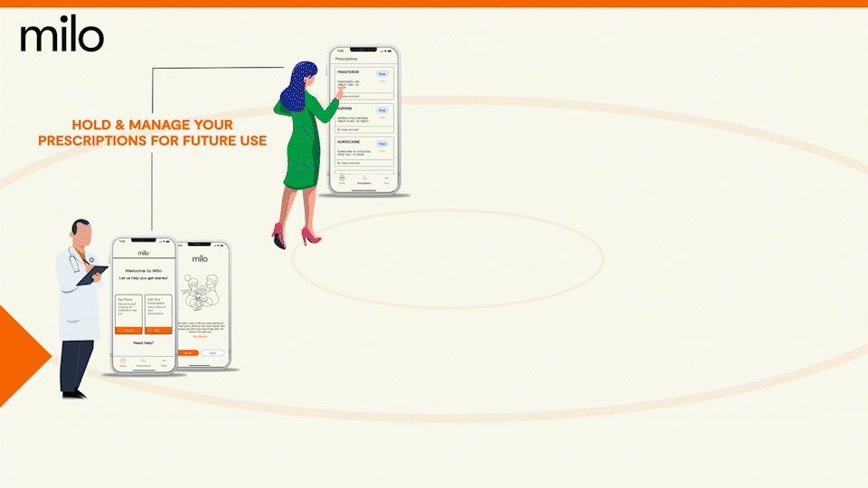The image size is (868, 488).
Task: Tap Home icon in welcome phone nav
Action: 123,362
